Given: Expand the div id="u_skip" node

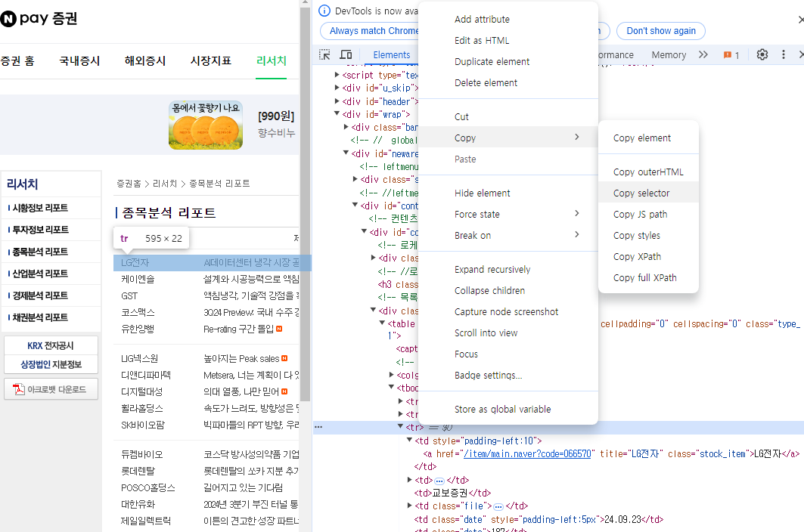Looking at the screenshot, I should point(337,88).
